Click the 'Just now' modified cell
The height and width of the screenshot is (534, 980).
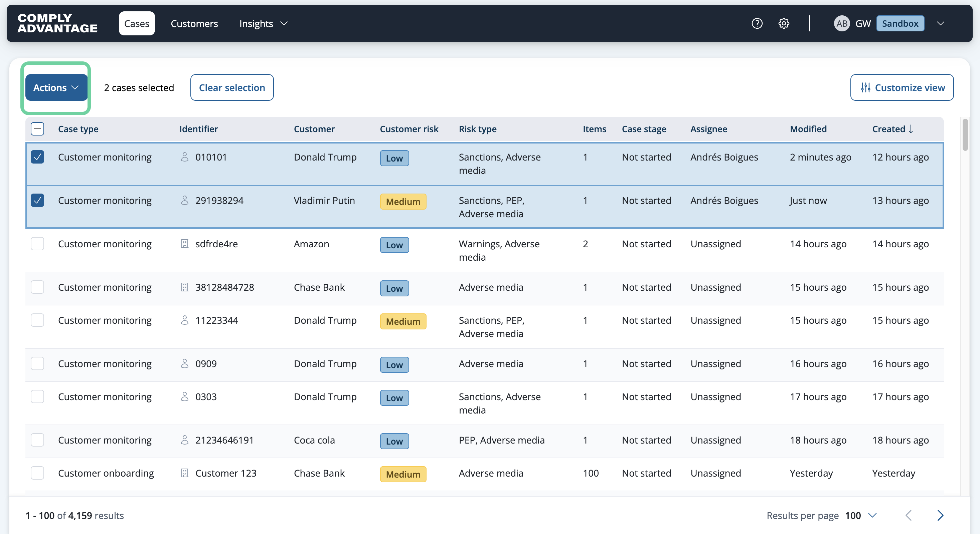808,200
